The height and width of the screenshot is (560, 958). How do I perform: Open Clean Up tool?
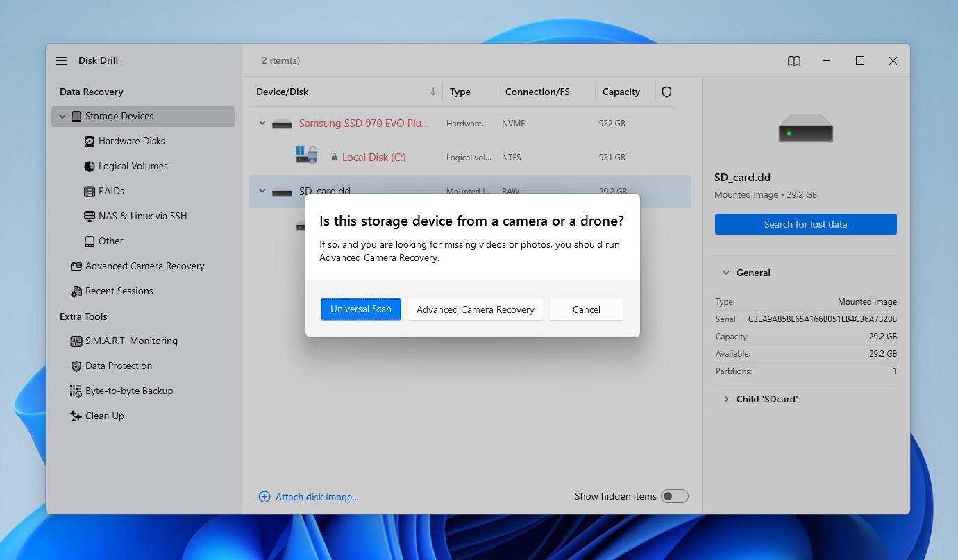[x=105, y=416]
